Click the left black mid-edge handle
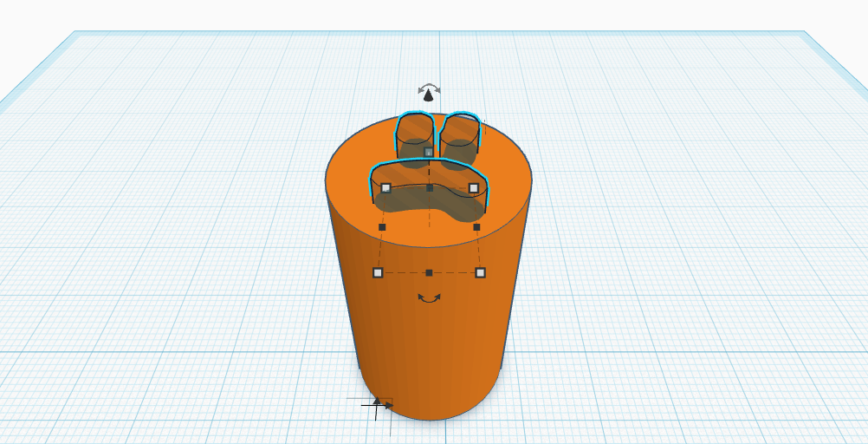Viewport: 868px width, 444px height. tap(382, 227)
